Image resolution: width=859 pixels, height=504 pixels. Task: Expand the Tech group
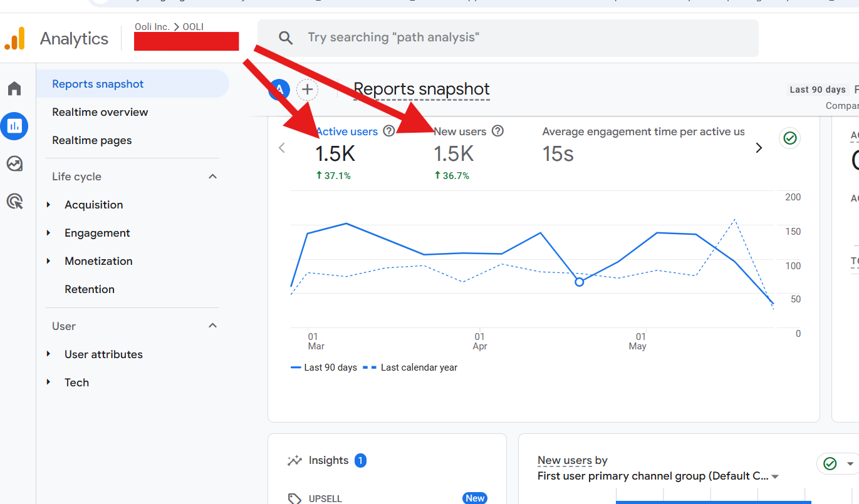coord(48,383)
